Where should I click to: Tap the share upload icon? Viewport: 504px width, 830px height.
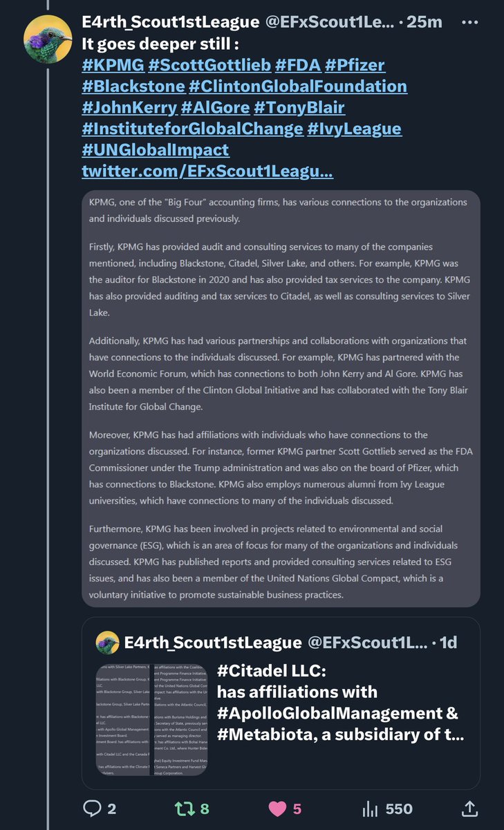pos(469,808)
